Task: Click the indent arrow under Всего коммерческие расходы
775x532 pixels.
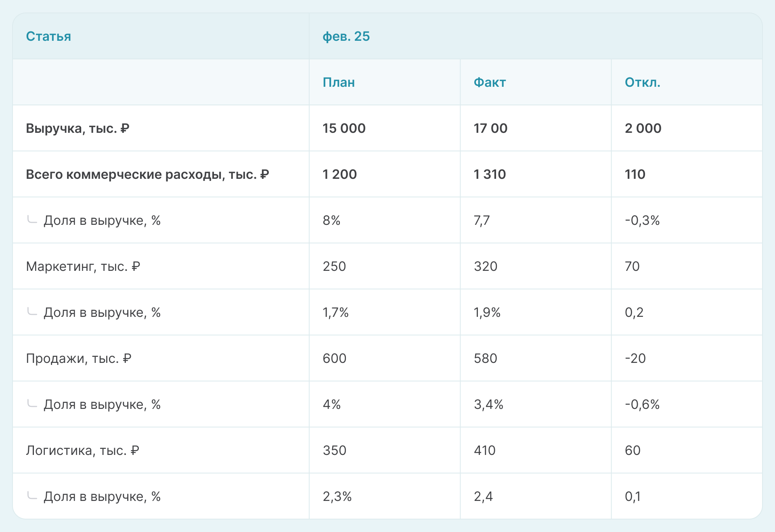Action: click(32, 219)
